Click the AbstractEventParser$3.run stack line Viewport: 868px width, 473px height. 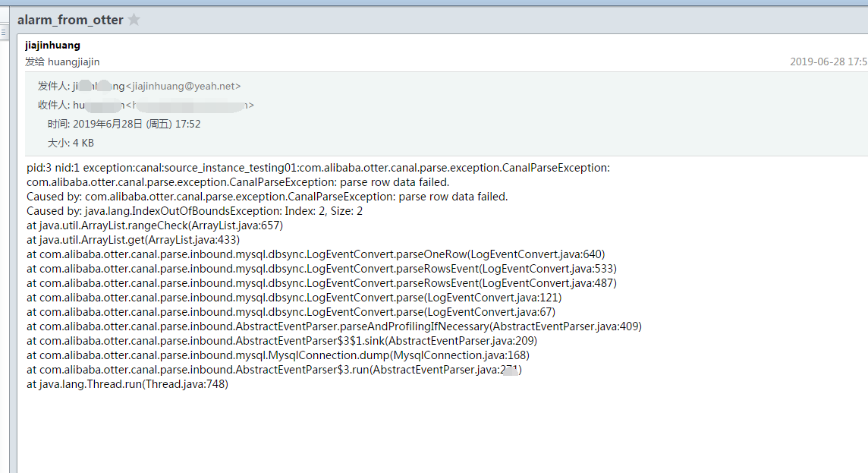(275, 370)
